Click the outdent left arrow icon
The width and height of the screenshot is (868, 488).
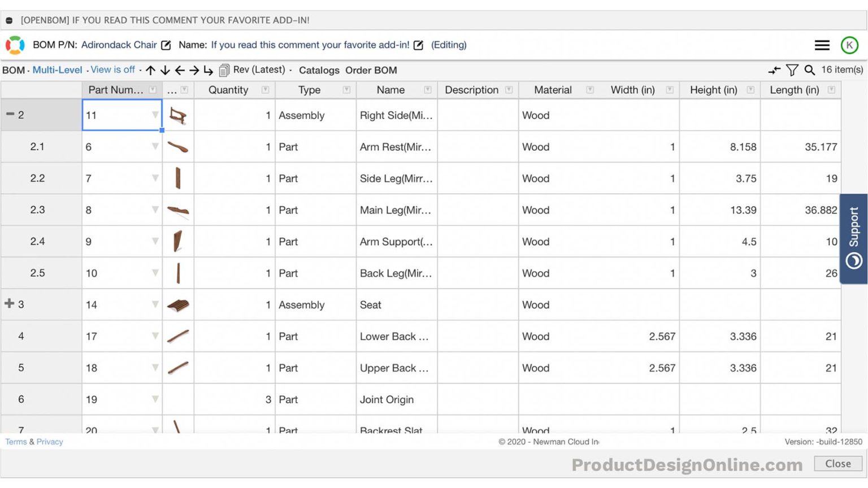click(x=180, y=70)
